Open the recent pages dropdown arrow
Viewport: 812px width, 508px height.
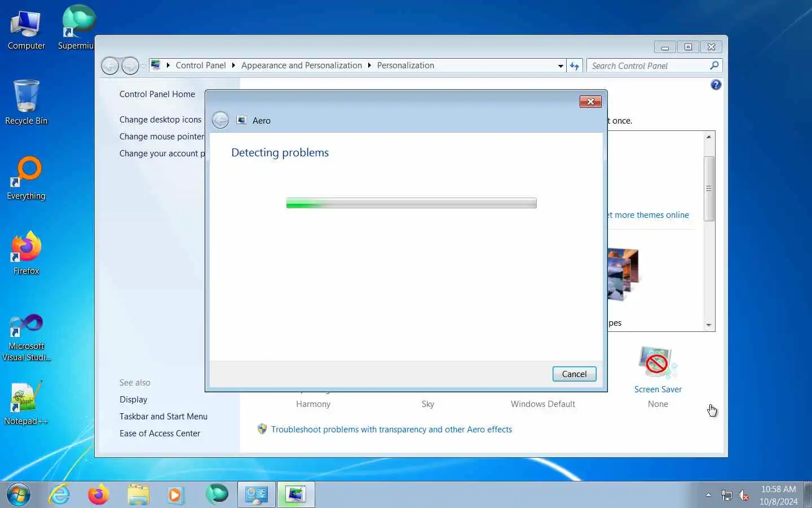143,66
